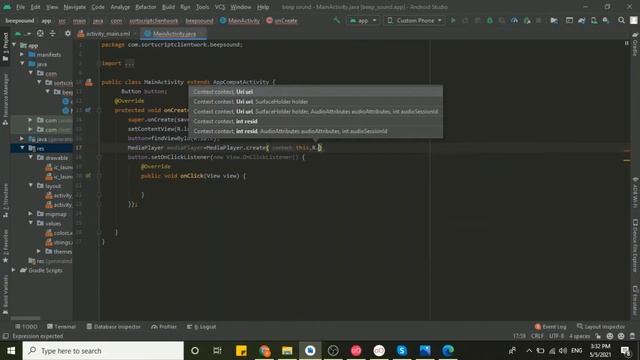This screenshot has width=640, height=360.
Task: Click the read-only lock icon in status bar
Action: pos(598,336)
